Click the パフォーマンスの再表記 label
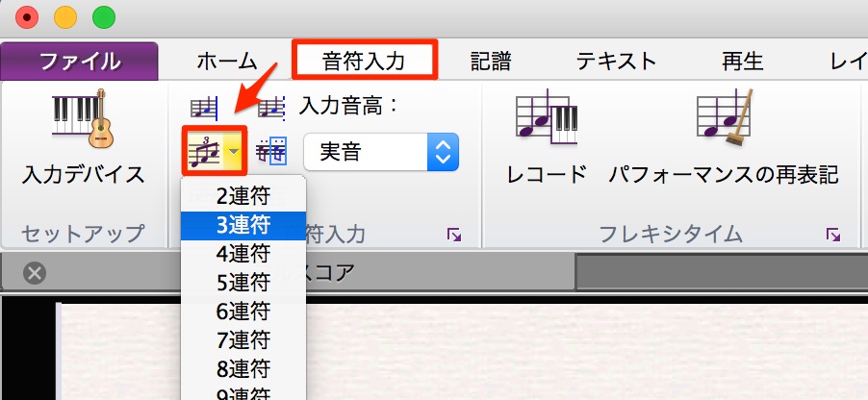Viewport: 868px width, 400px height. (x=724, y=175)
